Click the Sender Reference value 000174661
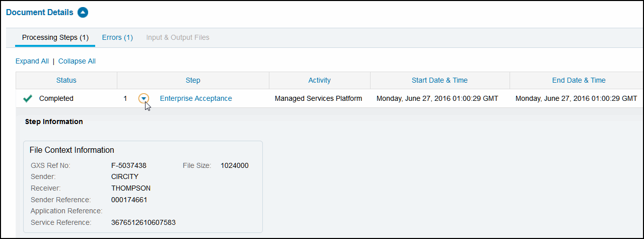The height and width of the screenshot is (239, 644). 129,200
